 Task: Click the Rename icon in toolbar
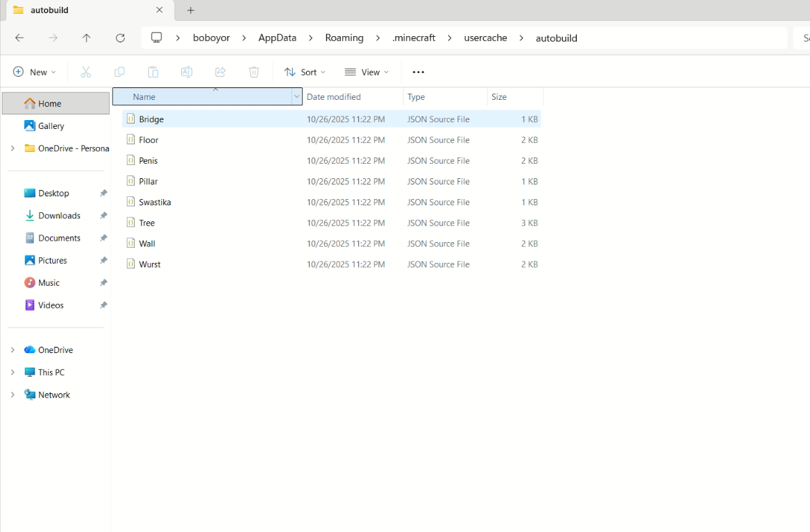coord(187,72)
